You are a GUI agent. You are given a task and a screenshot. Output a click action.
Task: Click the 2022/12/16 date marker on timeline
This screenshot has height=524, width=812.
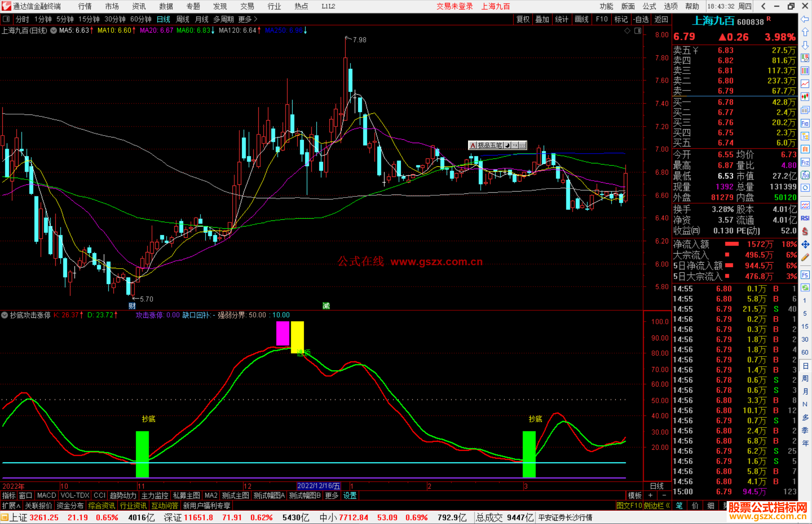[x=318, y=486]
